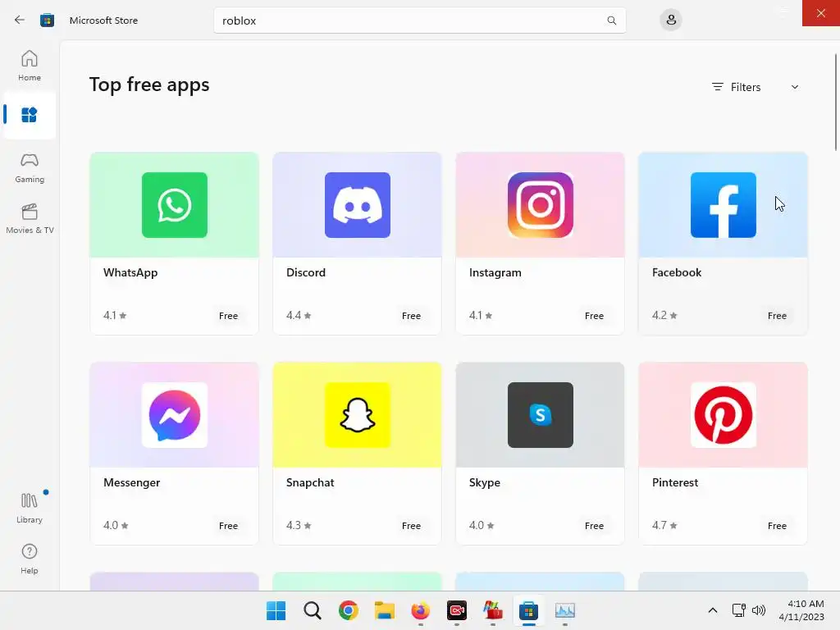840x630 pixels.
Task: Click the Messenger title text
Action: coord(132,482)
